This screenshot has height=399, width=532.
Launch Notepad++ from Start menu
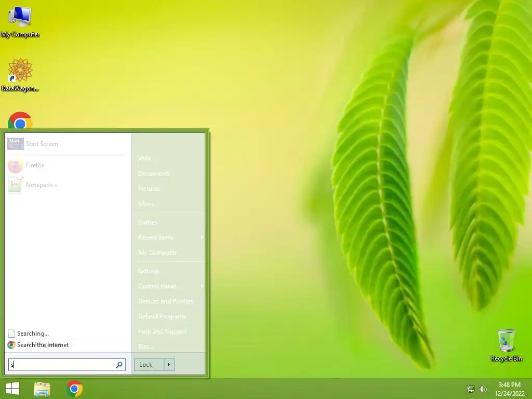(x=67, y=185)
